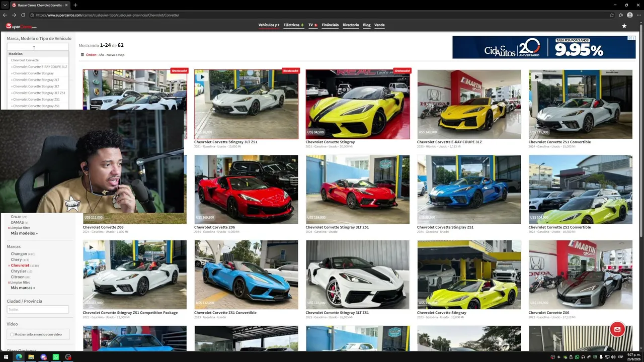Open the yellow Chevrolet Corvette Stingray US$94,500 thumbnail
Image resolution: width=644 pixels, height=362 pixels.
tap(358, 104)
